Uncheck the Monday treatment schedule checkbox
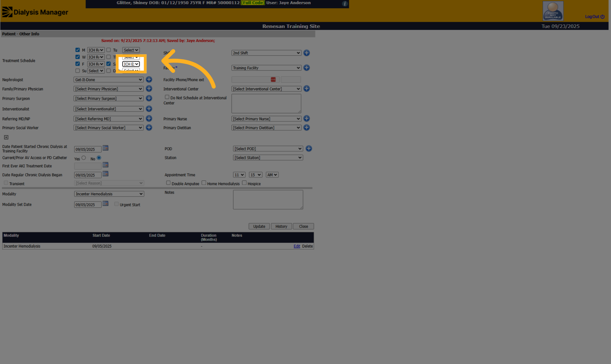 pos(78,50)
